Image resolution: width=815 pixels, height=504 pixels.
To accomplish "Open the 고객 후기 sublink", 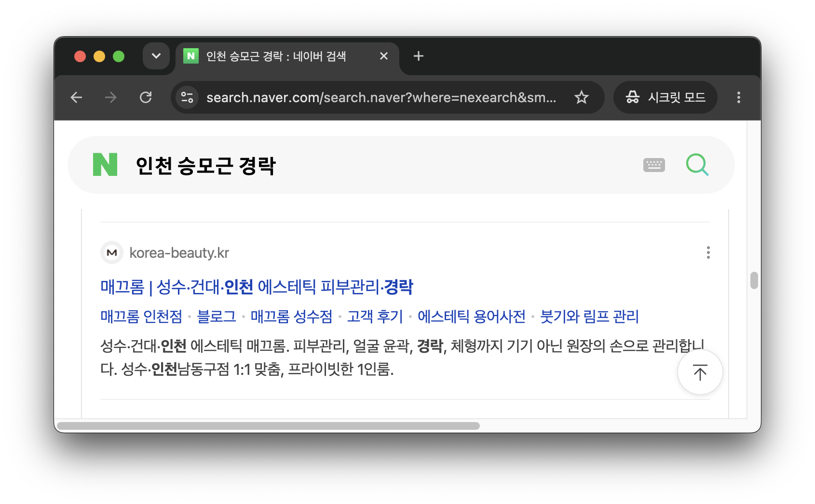I will (x=375, y=317).
